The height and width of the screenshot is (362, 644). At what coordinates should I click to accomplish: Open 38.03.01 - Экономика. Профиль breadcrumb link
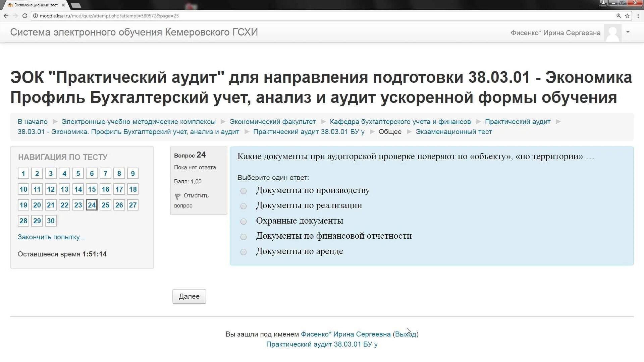click(x=128, y=132)
